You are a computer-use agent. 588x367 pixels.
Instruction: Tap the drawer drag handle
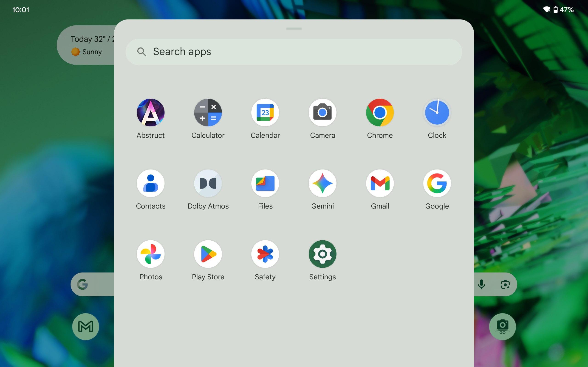[294, 28]
